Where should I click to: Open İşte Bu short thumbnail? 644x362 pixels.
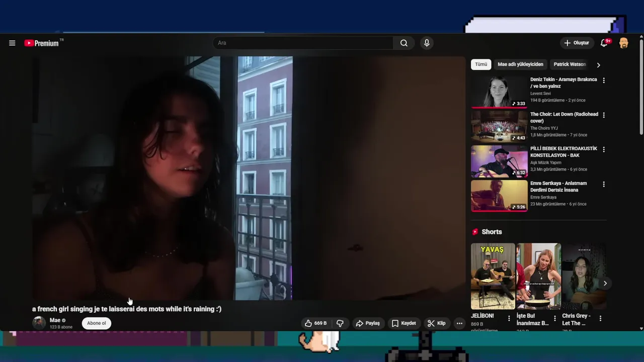pyautogui.click(x=538, y=277)
